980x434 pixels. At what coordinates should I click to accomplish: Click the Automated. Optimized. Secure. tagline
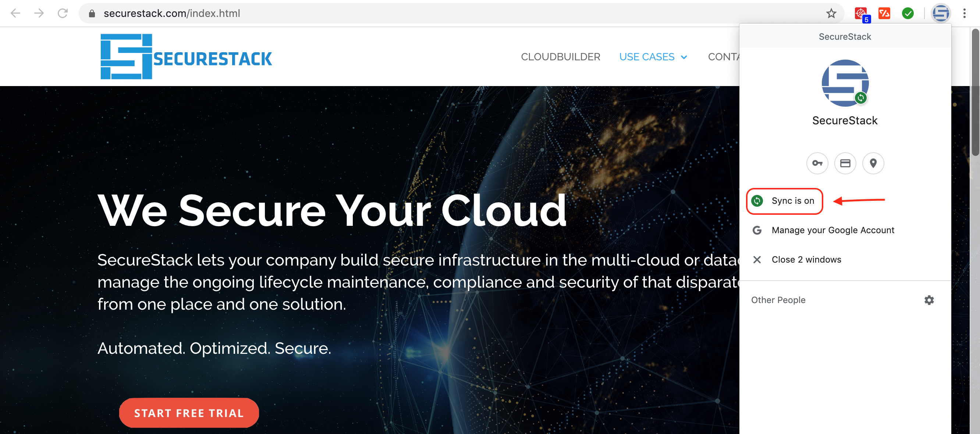click(x=214, y=348)
